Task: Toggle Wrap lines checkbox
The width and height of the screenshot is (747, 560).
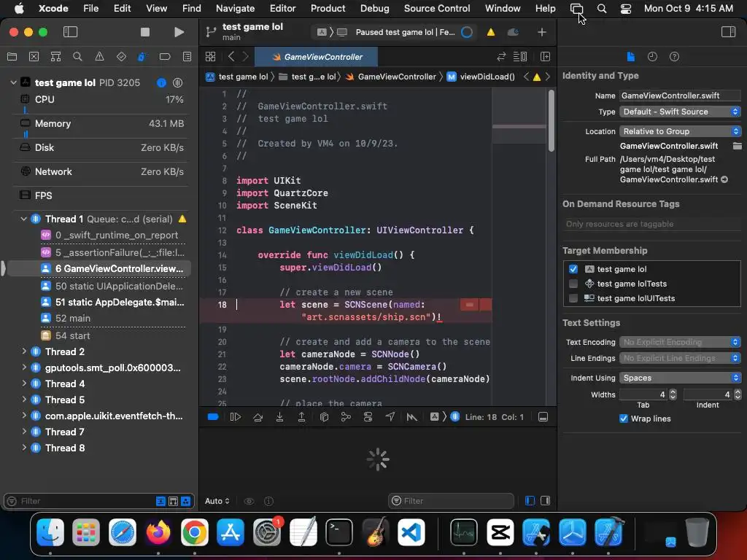Action: click(623, 419)
